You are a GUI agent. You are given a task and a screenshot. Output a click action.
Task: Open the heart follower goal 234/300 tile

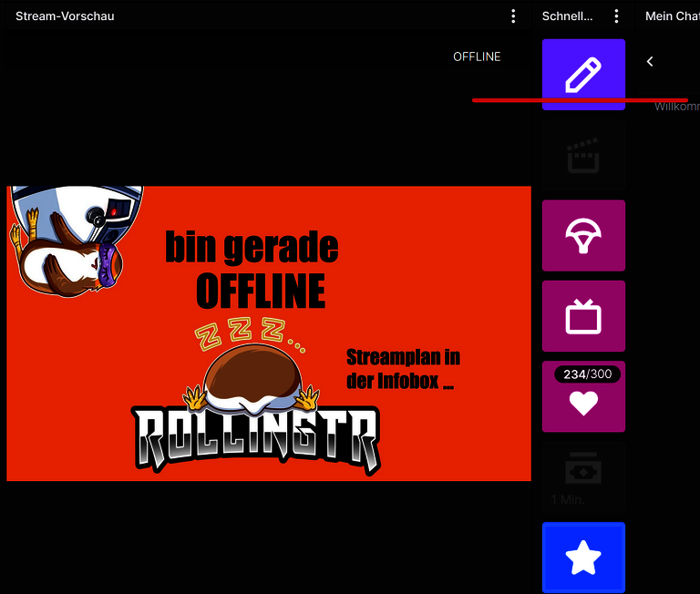[x=583, y=396]
